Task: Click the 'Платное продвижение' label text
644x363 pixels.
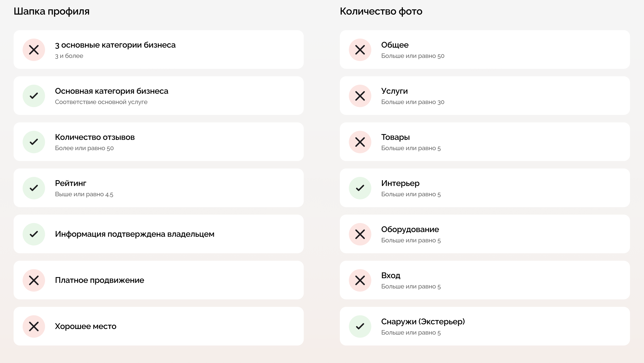Action: [99, 280]
